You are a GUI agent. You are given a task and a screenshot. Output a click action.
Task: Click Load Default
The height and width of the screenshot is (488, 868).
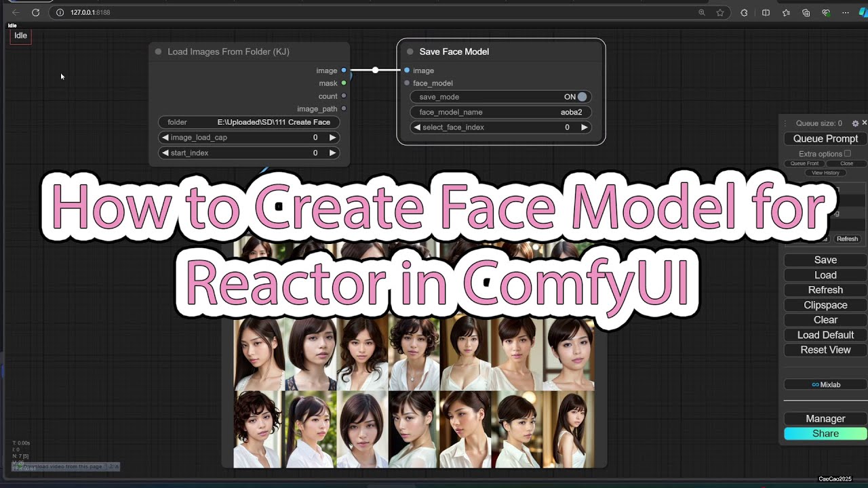825,335
